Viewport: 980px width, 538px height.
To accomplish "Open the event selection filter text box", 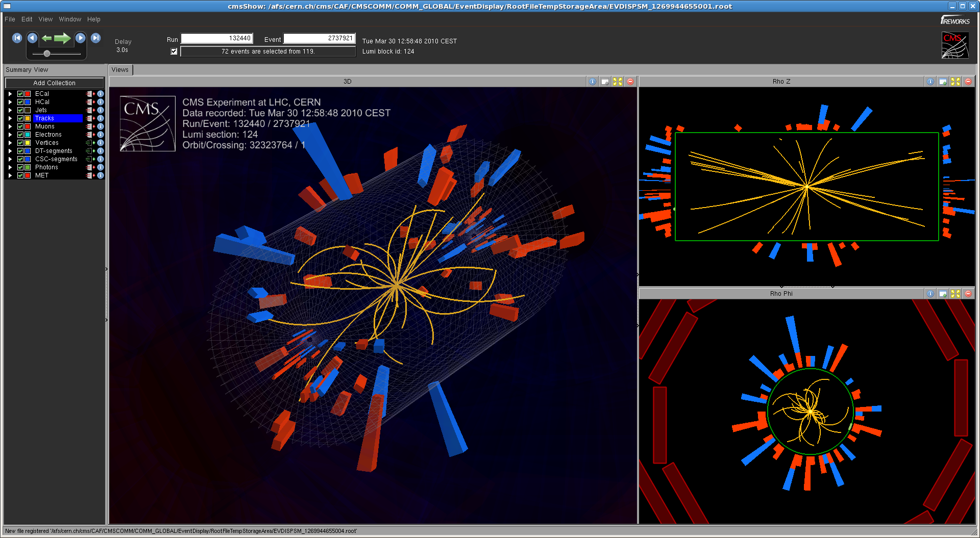I will tap(268, 52).
